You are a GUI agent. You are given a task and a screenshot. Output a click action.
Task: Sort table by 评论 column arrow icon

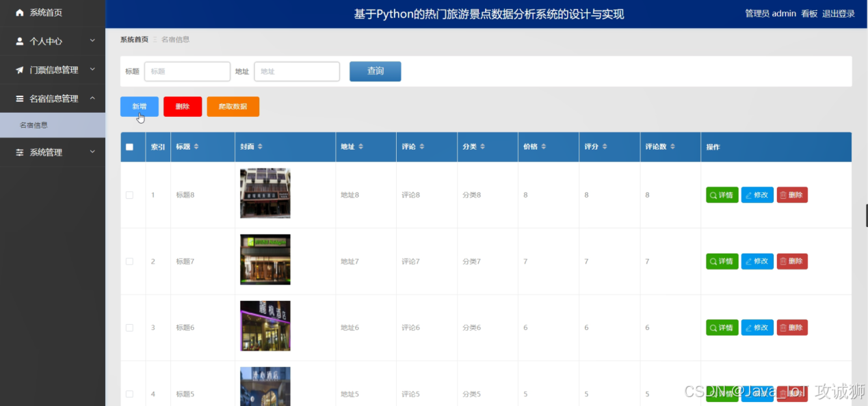[x=422, y=147]
